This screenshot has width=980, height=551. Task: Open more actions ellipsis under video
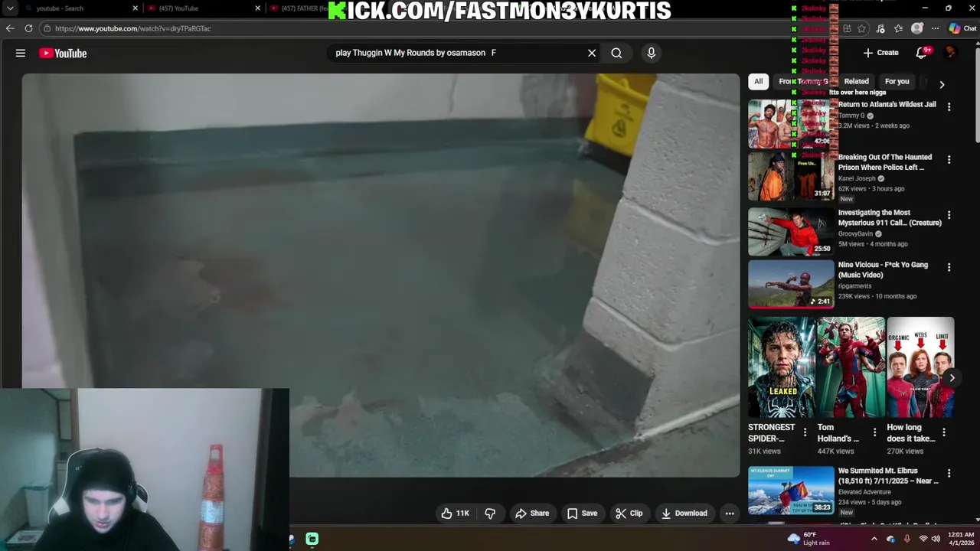(x=730, y=514)
